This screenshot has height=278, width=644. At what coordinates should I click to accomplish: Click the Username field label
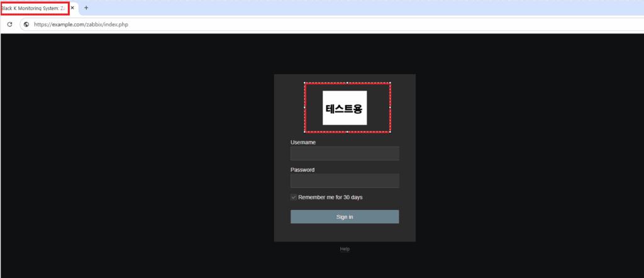pos(303,142)
